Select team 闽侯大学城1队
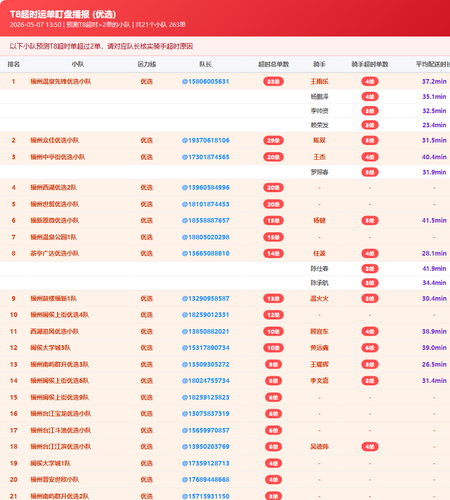Viewport: 450px width, 500px height. click(50, 463)
